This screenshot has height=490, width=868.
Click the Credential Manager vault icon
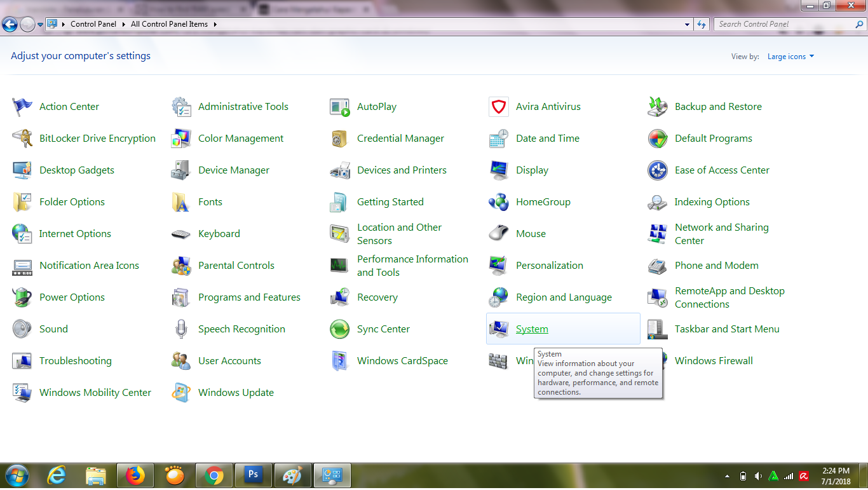click(340, 139)
